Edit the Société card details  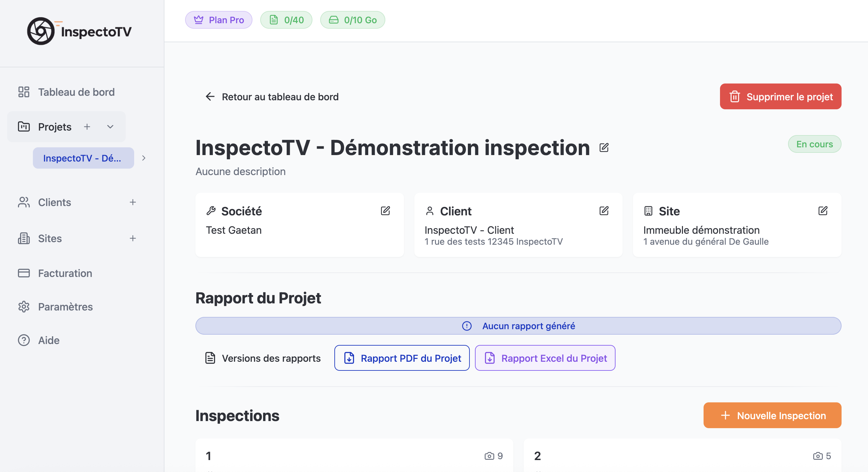click(x=385, y=211)
